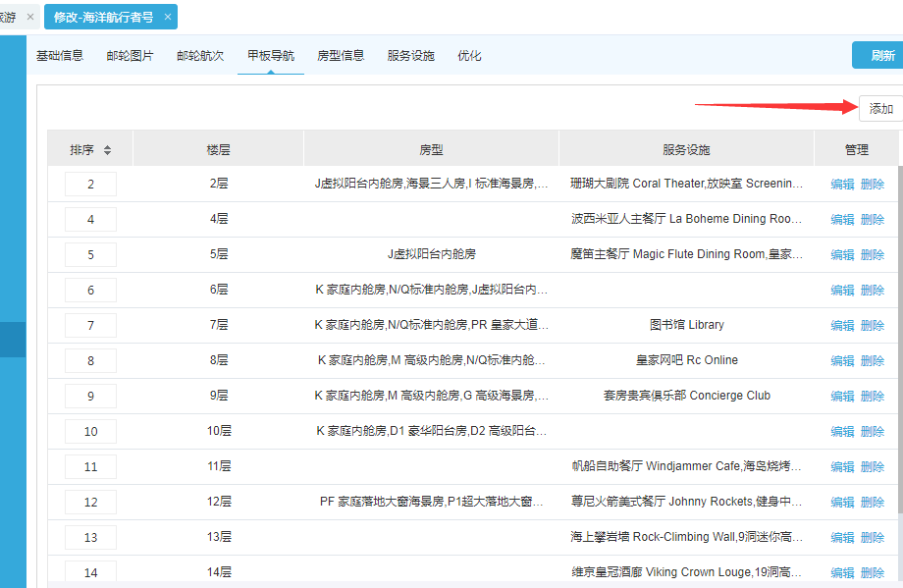
Task: Select the 房型信息 tab
Action: pyautogui.click(x=341, y=56)
